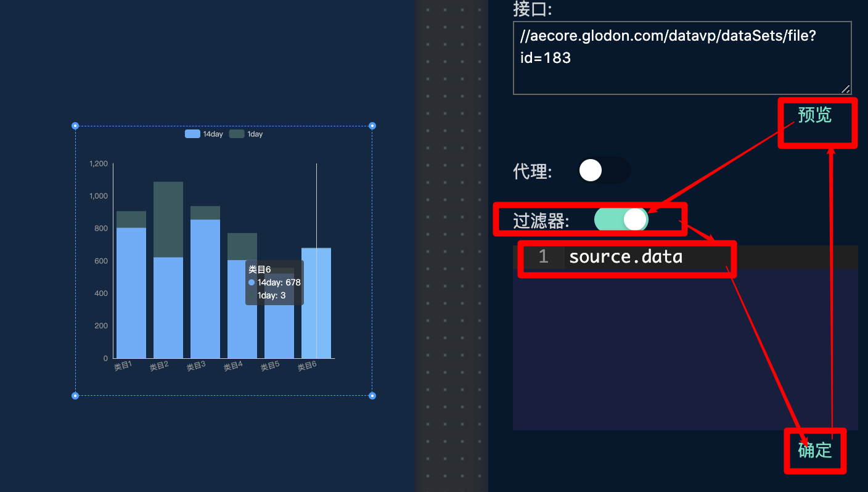Screen dimensions: 868x492
Task: Turn off the 过滤器 filter switch
Action: (x=621, y=219)
